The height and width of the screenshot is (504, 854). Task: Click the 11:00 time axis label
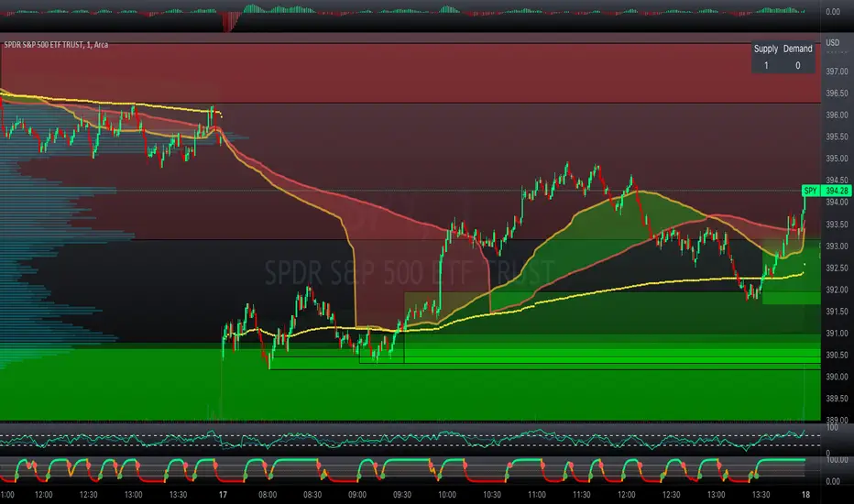coord(536,495)
